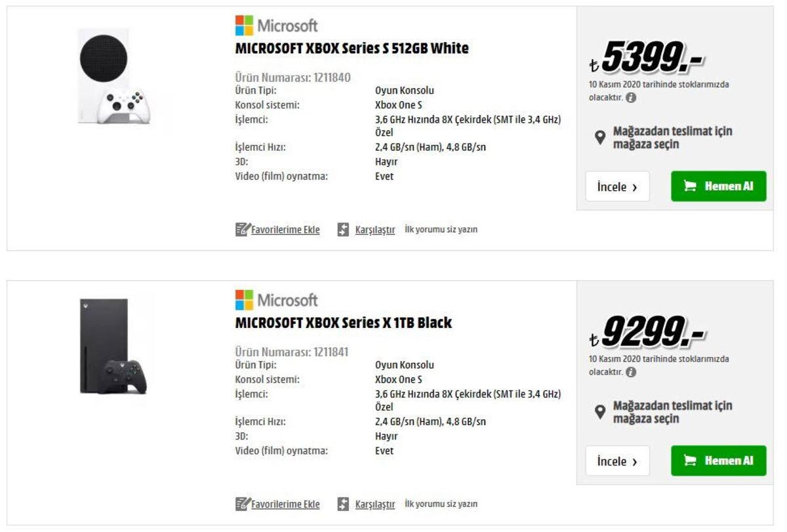
Task: Expand details with the İncele chevron for Series S
Action: [634, 186]
